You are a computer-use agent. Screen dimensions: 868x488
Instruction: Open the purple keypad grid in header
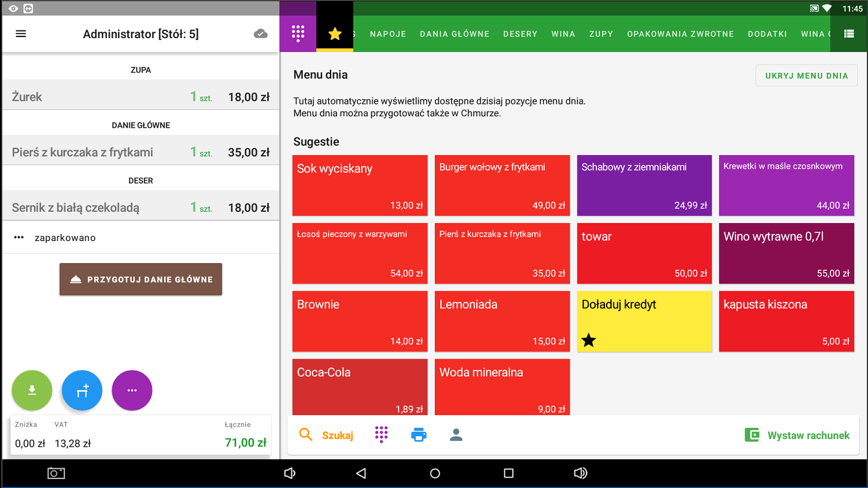pyautogui.click(x=298, y=34)
